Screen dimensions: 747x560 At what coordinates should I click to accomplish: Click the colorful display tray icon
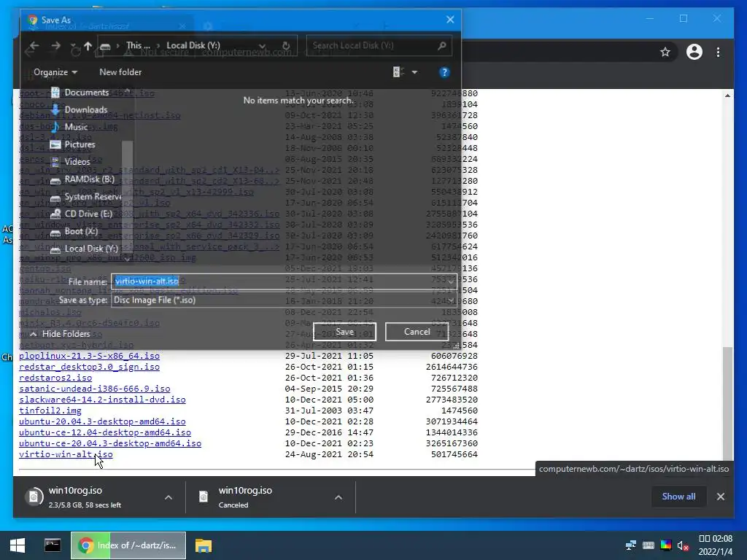pyautogui.click(x=666, y=545)
